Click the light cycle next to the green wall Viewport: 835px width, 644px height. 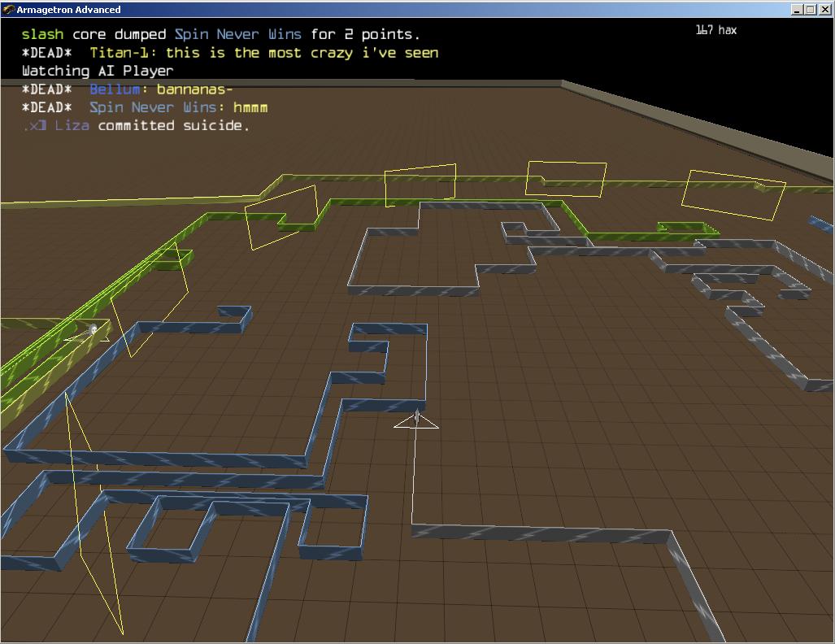coord(92,331)
